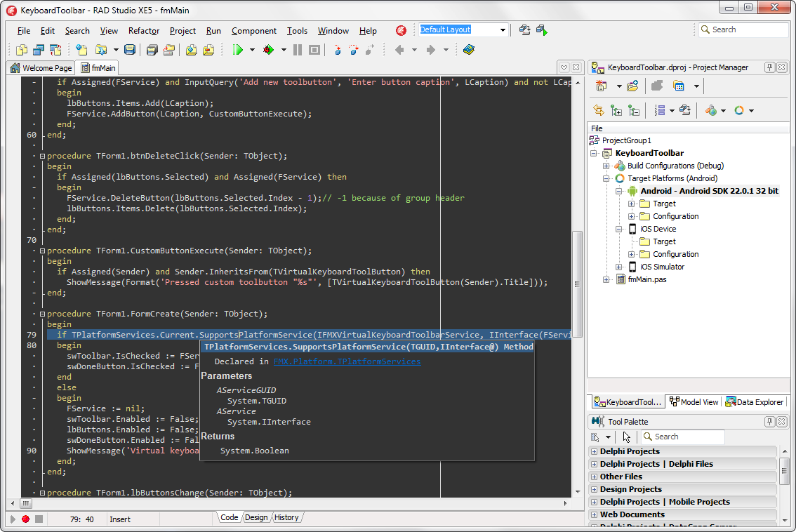
Task: Click the Add File to Project icon
Action: click(x=191, y=50)
